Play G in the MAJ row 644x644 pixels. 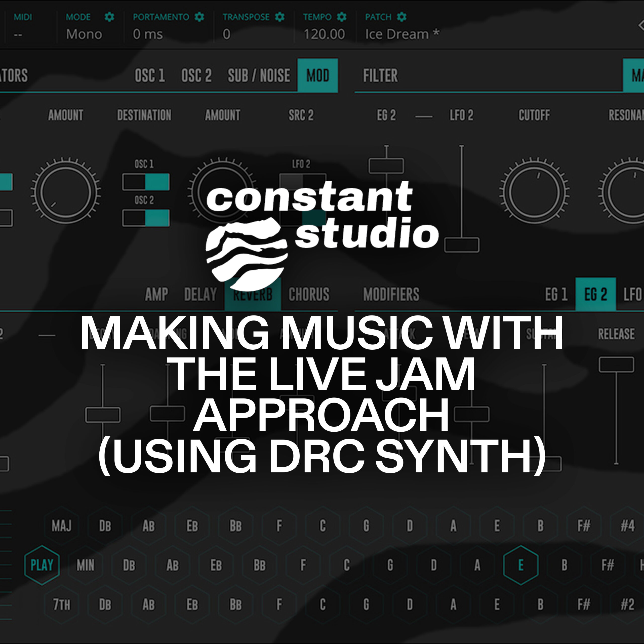(x=366, y=526)
